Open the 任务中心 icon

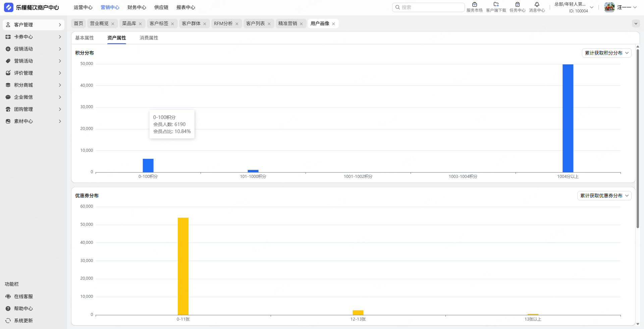(x=518, y=5)
